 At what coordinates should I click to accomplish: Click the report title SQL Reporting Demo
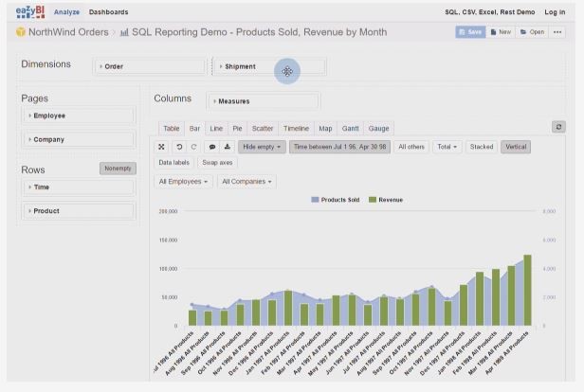[259, 32]
